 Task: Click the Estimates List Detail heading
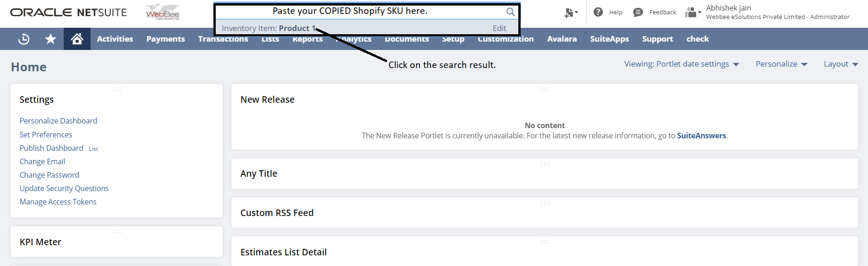tap(283, 252)
